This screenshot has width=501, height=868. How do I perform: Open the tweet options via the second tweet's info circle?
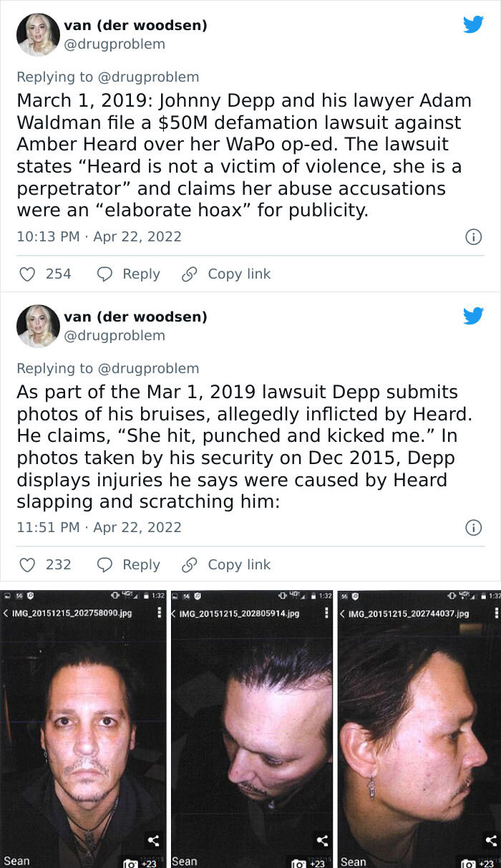click(474, 529)
